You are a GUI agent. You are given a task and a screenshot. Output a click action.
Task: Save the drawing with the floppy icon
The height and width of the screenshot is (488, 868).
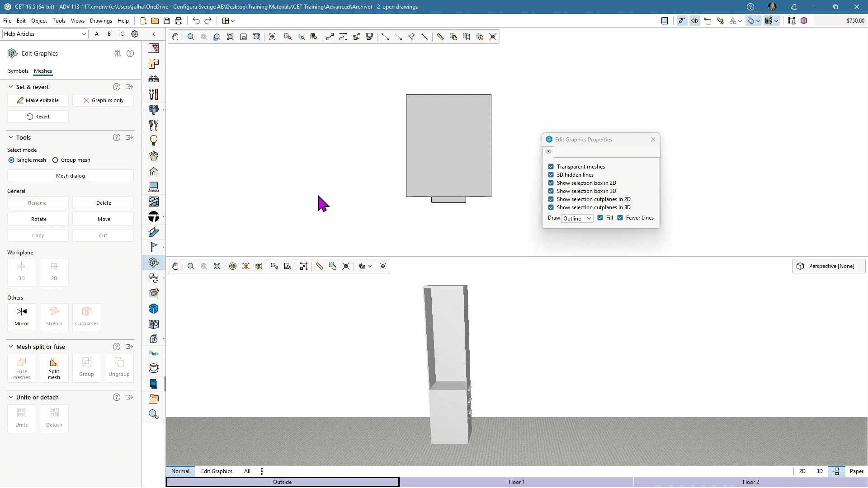pos(167,21)
